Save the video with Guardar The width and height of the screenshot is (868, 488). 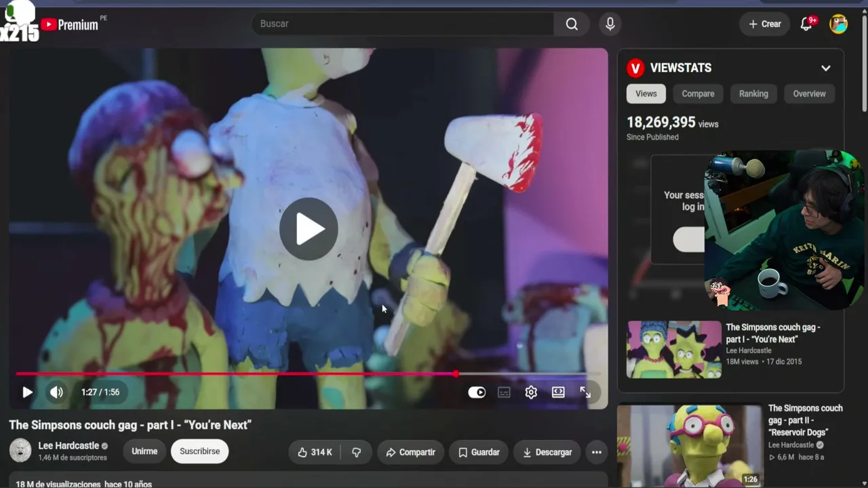coord(479,452)
